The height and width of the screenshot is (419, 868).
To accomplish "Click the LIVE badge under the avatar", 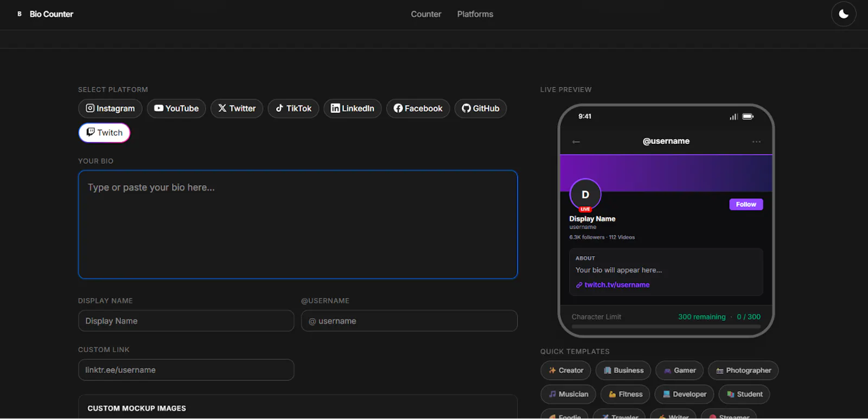I will pyautogui.click(x=585, y=209).
